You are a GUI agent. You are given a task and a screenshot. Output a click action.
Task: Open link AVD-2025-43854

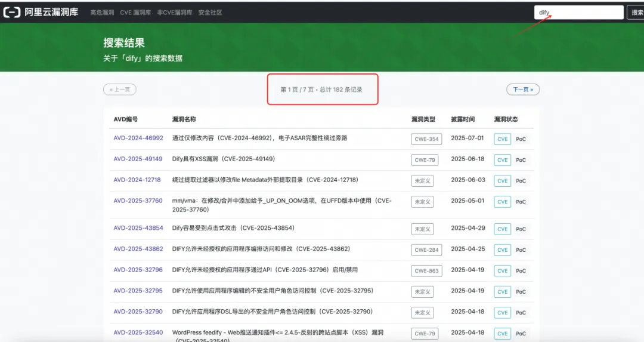[138, 228]
